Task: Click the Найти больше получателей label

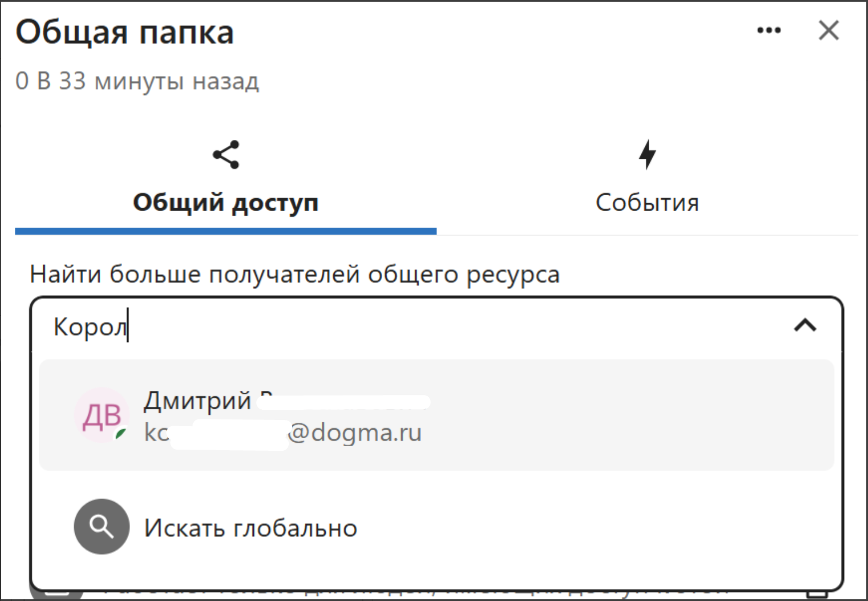Action: click(x=294, y=274)
